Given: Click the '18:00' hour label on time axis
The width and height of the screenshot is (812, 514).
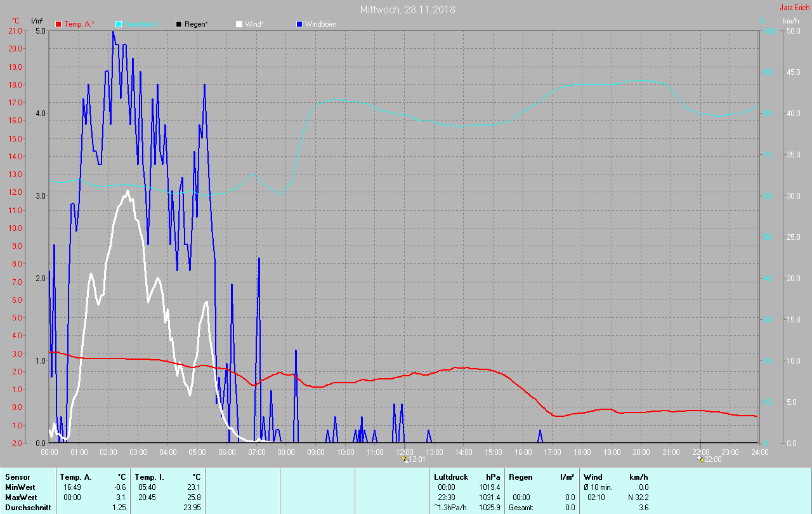Looking at the screenshot, I should [582, 452].
